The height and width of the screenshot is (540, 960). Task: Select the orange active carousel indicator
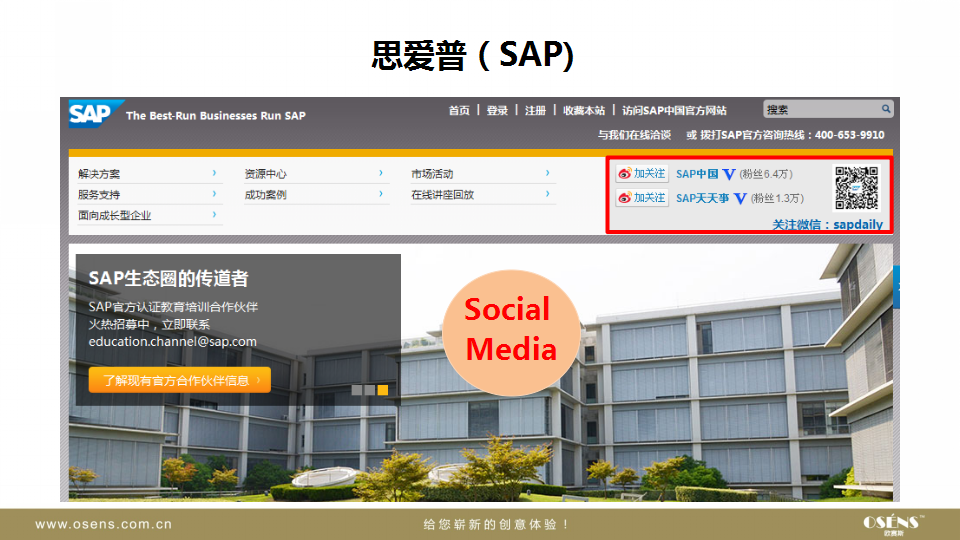(383, 390)
